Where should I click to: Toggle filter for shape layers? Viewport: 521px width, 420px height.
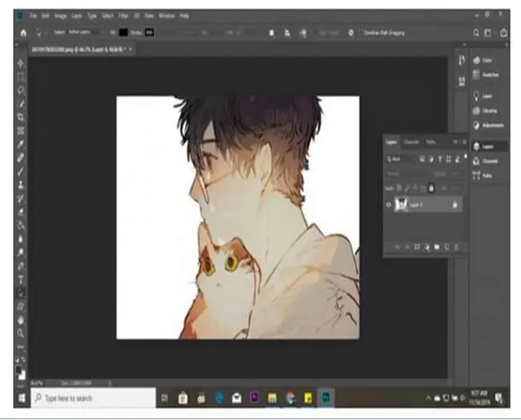click(449, 160)
